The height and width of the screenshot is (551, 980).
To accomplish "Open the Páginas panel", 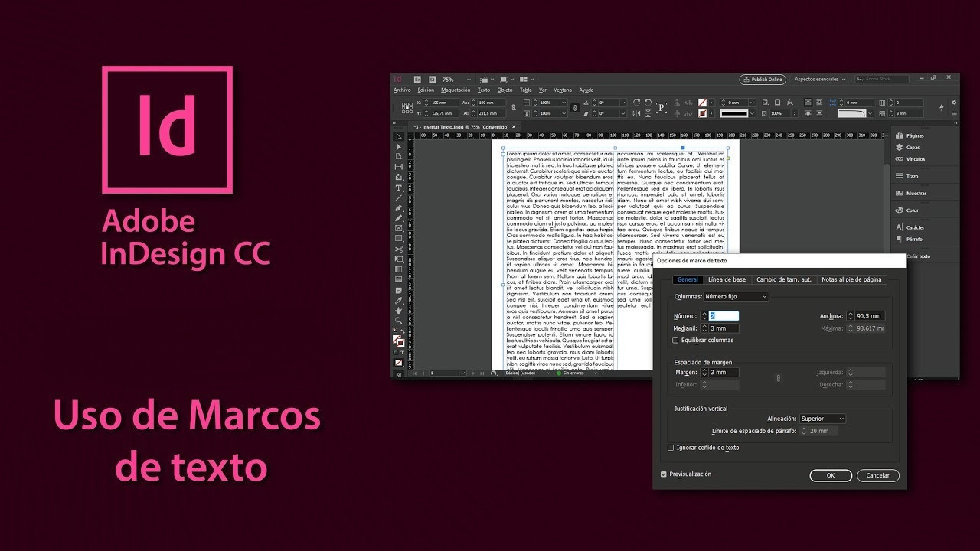I will pos(914,135).
